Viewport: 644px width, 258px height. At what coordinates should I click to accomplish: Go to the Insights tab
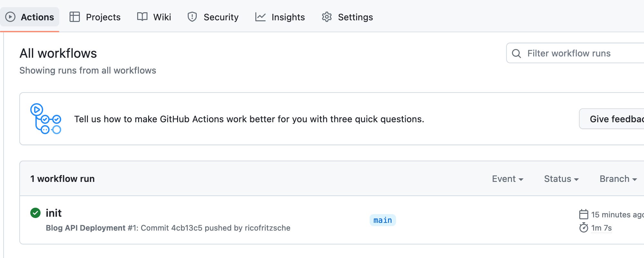click(288, 17)
